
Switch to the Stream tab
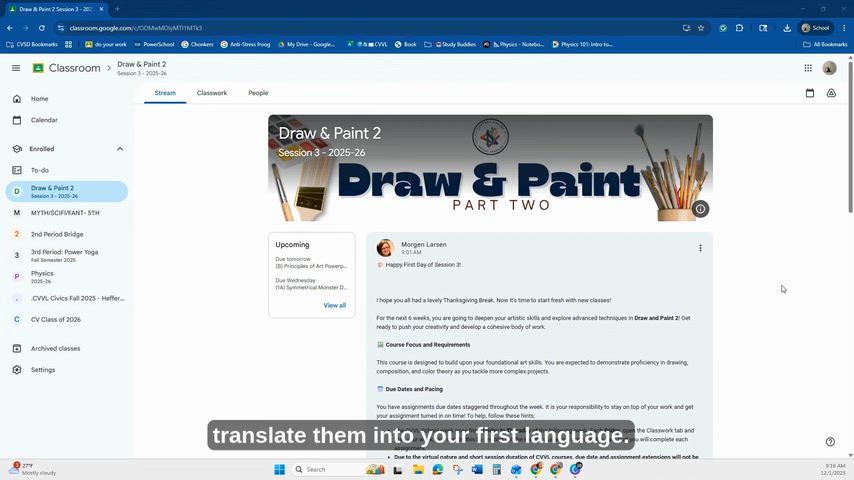click(165, 93)
